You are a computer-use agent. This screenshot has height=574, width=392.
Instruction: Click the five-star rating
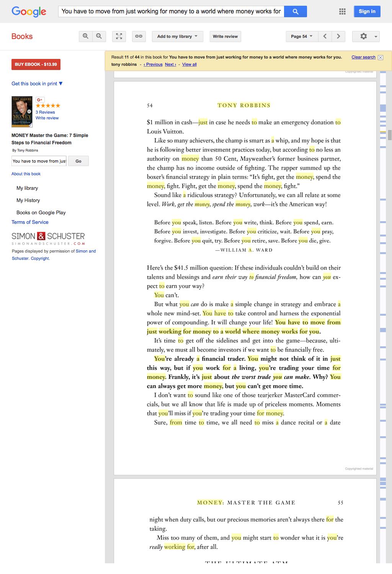(x=48, y=106)
